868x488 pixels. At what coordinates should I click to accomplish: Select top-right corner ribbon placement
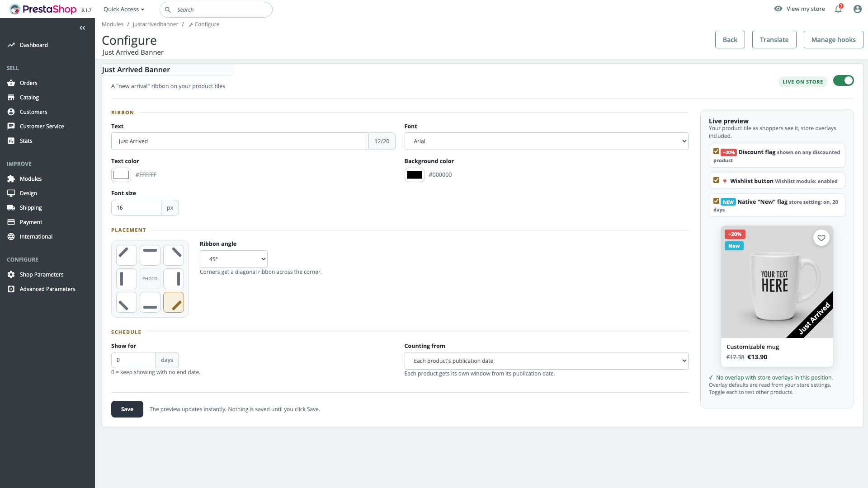[174, 255]
